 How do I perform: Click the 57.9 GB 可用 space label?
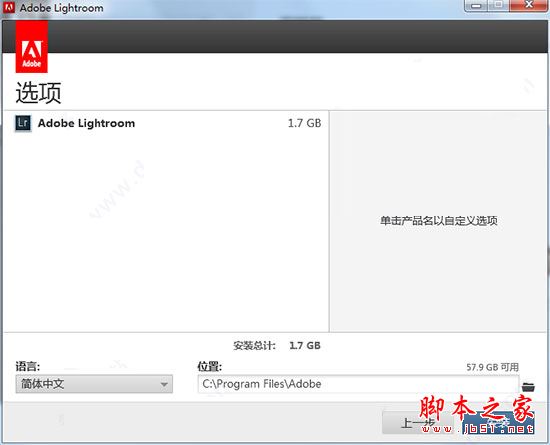(x=492, y=367)
